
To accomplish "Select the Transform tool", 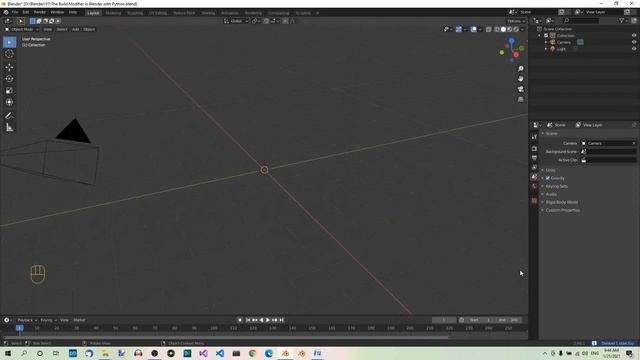I will point(9,102).
